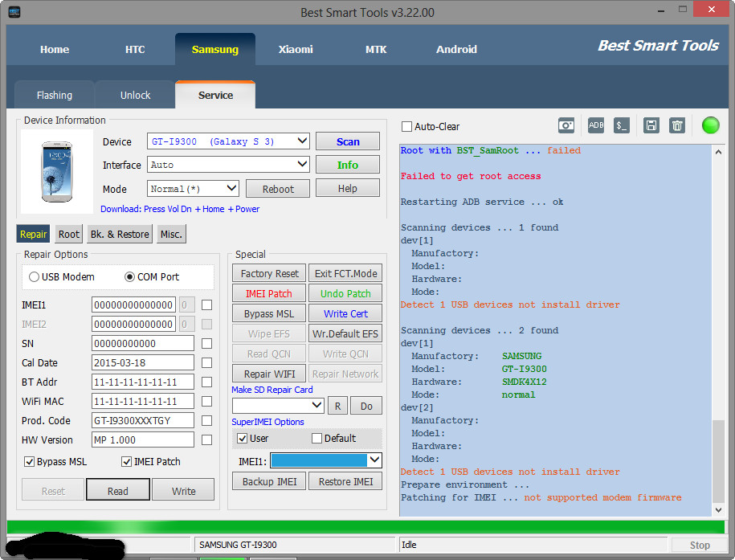Viewport: 735px width, 560px height.
Task: Open the shell command prompt icon
Action: tap(621, 125)
